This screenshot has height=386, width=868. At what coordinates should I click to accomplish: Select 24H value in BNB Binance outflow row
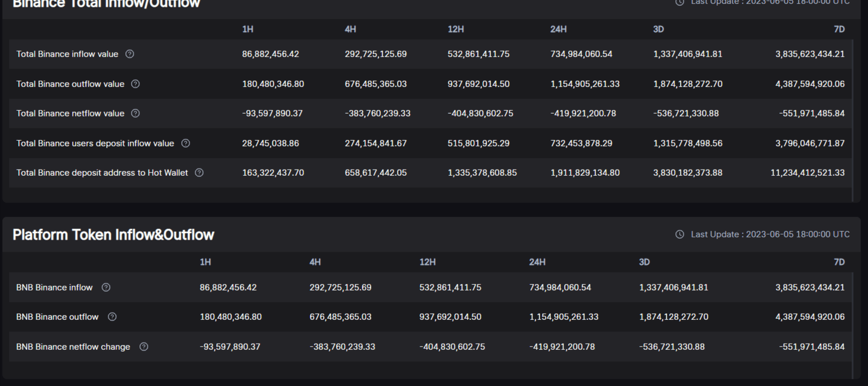564,316
